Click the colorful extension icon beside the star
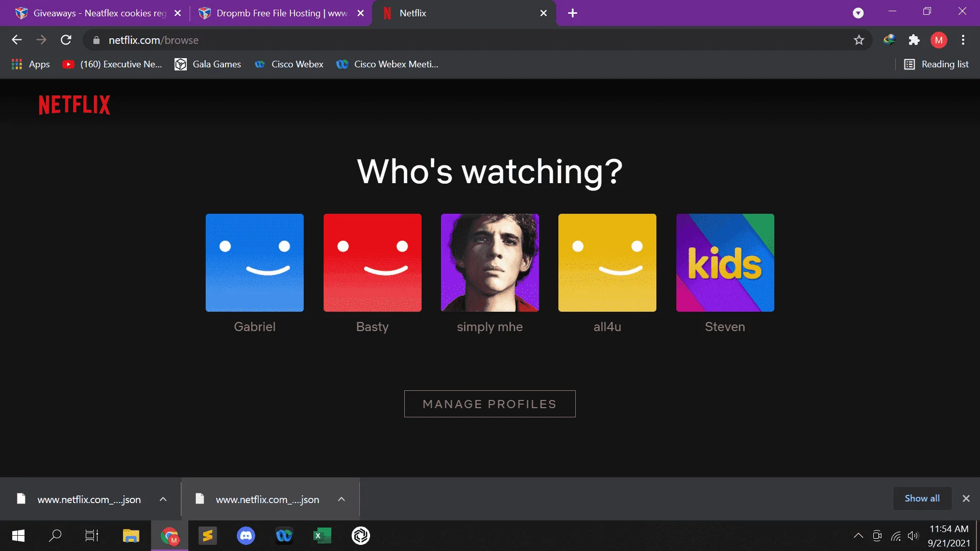Viewport: 980px width, 551px height. click(890, 40)
